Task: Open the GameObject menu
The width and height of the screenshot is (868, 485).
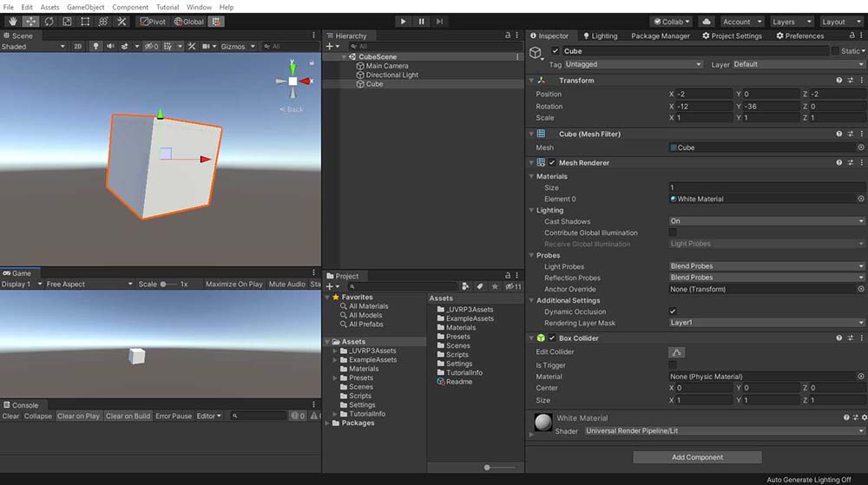Action: pos(85,7)
